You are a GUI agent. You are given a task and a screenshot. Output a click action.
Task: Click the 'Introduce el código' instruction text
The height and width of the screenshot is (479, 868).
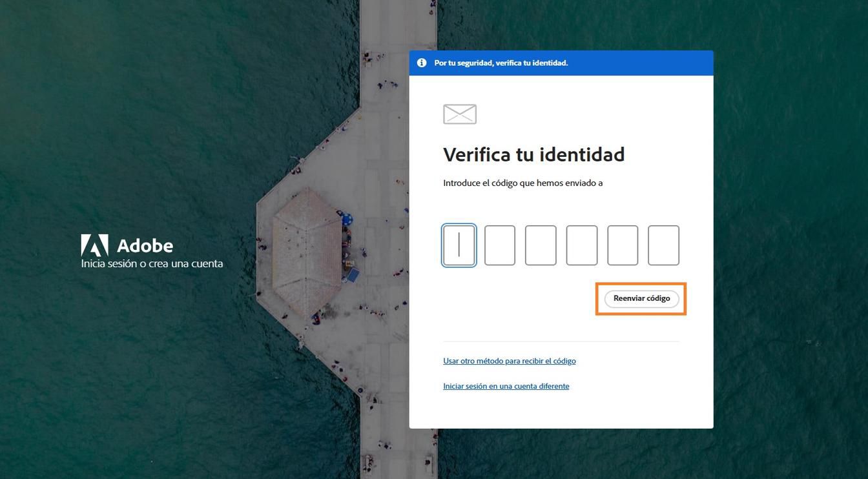click(x=522, y=183)
